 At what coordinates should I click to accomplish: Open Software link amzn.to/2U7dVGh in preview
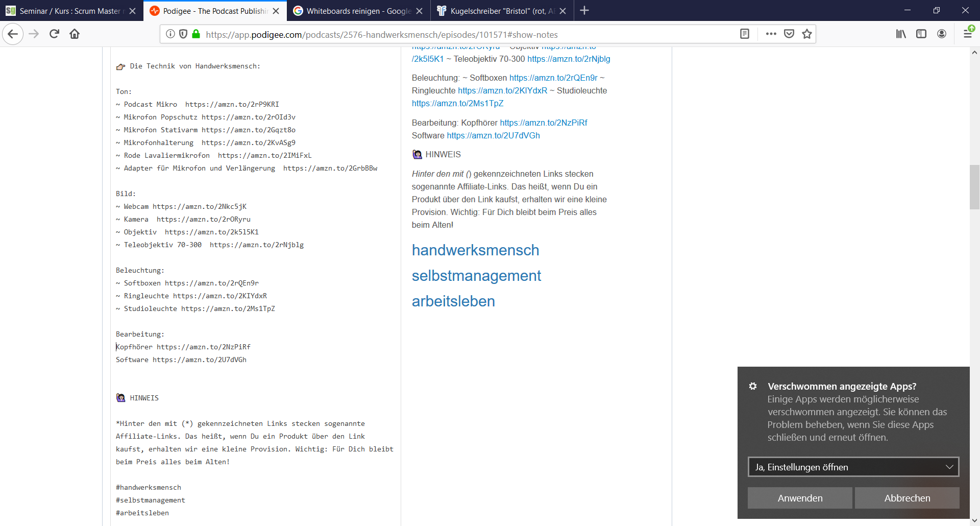[x=493, y=135]
